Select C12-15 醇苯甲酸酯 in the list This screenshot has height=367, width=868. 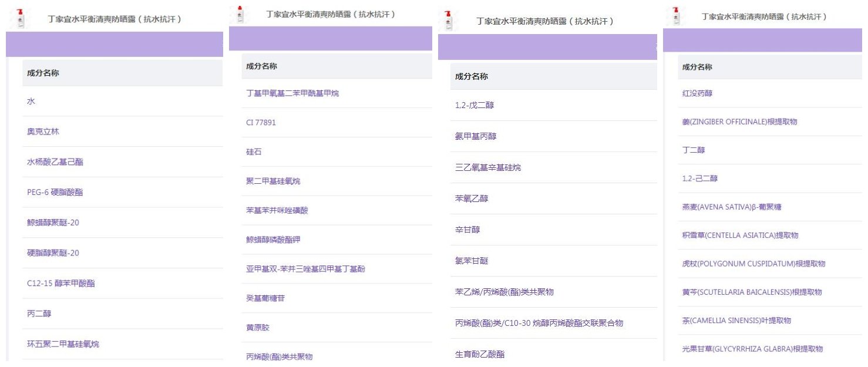coord(61,284)
